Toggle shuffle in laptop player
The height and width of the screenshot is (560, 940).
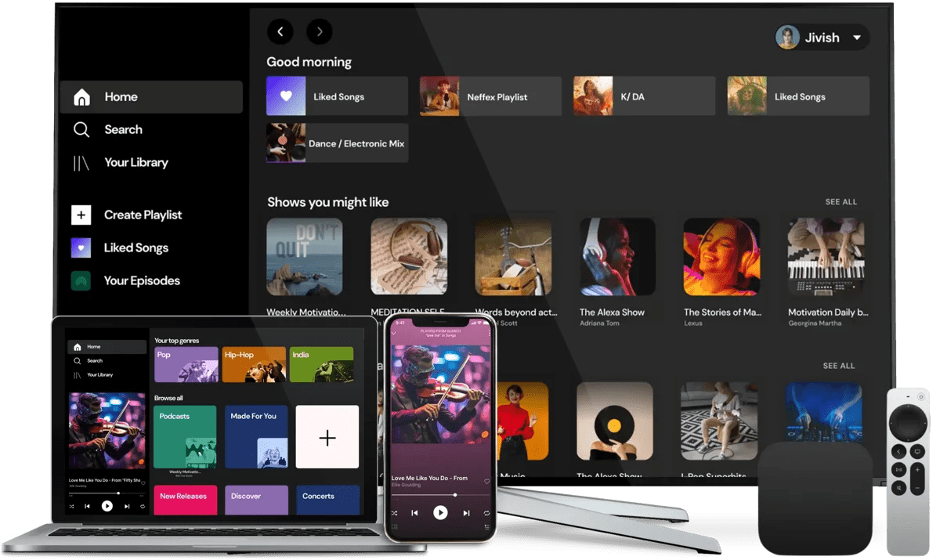click(71, 506)
